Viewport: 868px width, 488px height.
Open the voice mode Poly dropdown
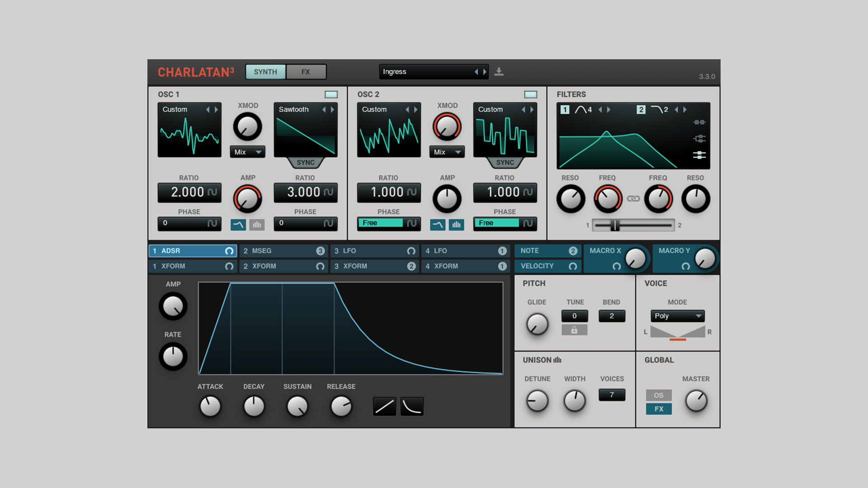[677, 316]
